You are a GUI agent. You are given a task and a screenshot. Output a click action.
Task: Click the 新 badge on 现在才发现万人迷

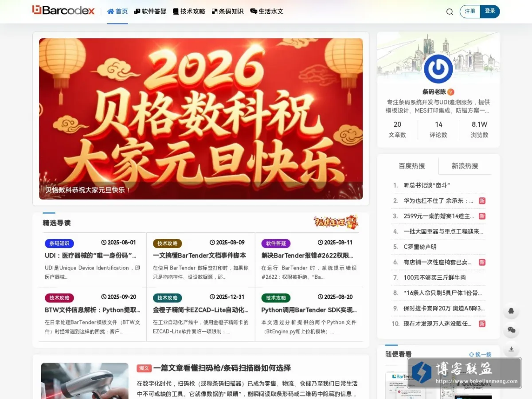482,324
